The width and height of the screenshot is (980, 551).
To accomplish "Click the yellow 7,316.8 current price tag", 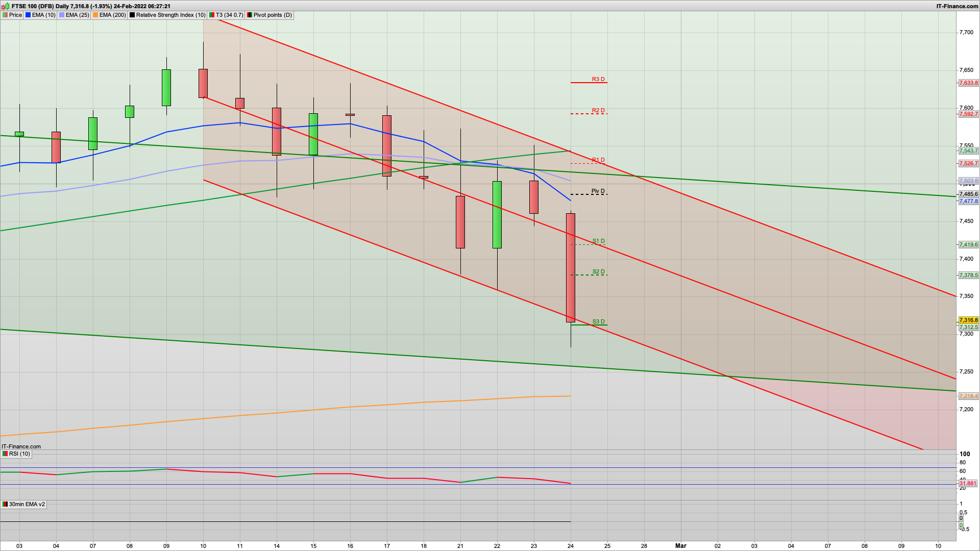I will [968, 320].
